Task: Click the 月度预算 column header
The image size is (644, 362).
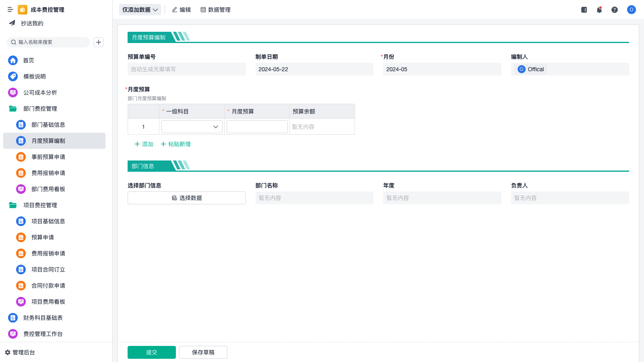Action: 257,111
